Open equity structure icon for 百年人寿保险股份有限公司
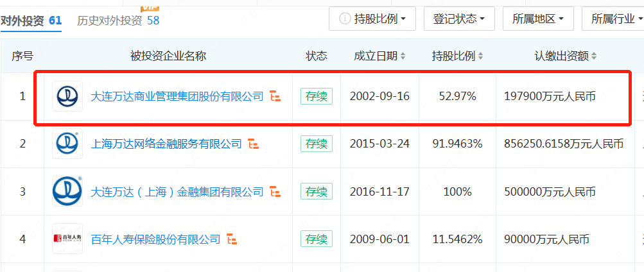The image size is (644, 272). point(232,239)
